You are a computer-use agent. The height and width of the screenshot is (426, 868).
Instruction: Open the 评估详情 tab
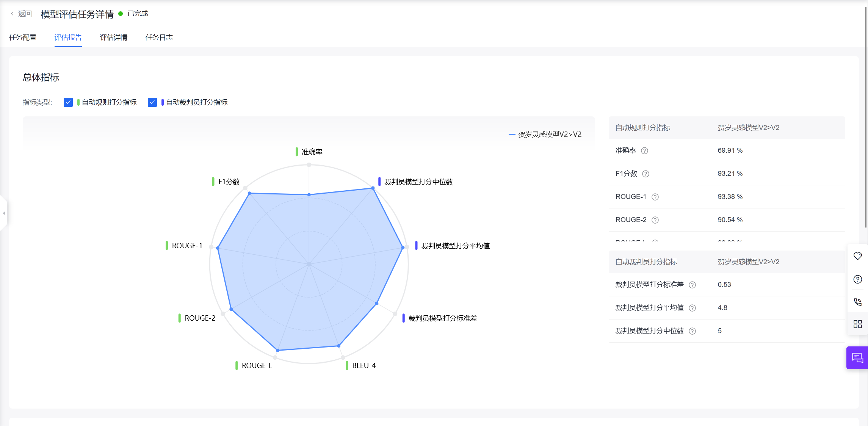click(x=114, y=38)
